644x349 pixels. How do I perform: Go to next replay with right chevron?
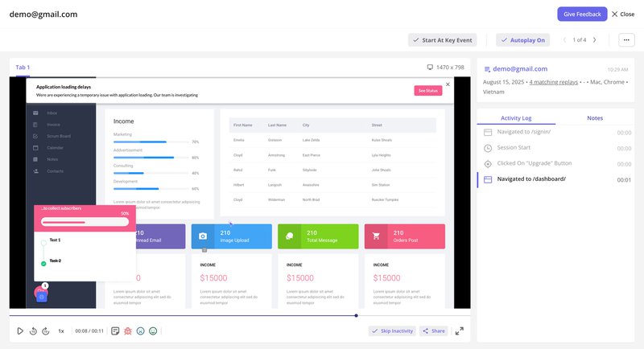595,39
